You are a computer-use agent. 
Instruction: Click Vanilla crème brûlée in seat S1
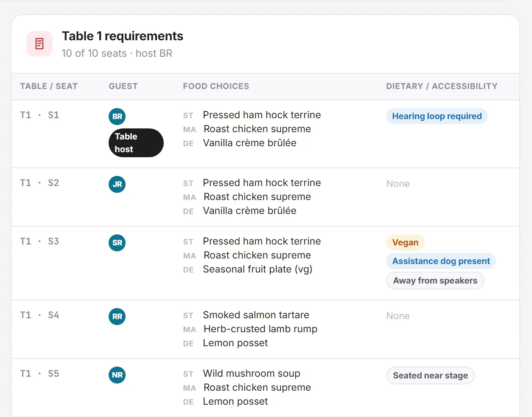(249, 143)
